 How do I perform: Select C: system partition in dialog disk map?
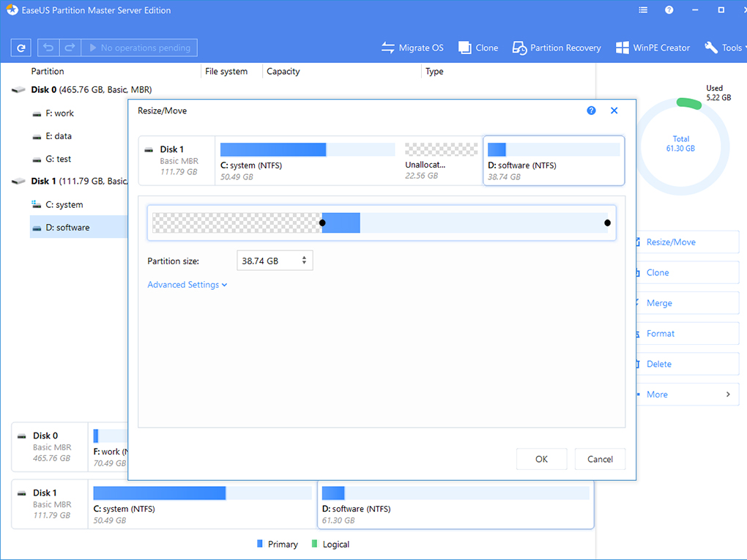point(308,161)
